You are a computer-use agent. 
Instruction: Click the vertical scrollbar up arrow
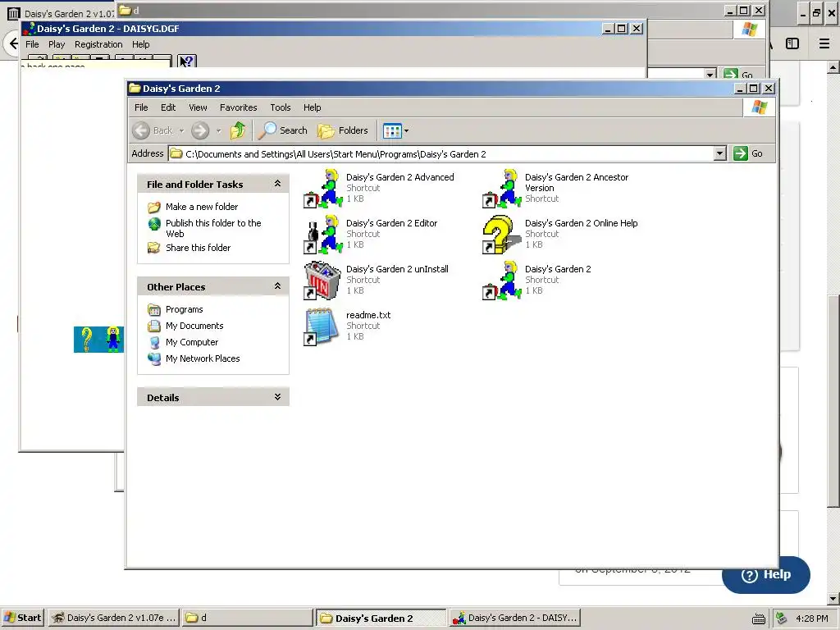[x=833, y=67]
